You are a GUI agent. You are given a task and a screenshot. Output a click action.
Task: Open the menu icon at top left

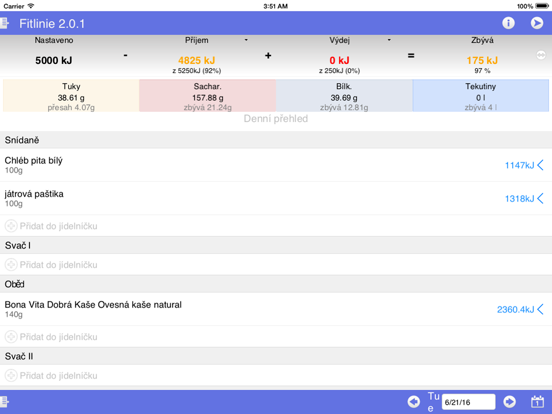coord(4,24)
